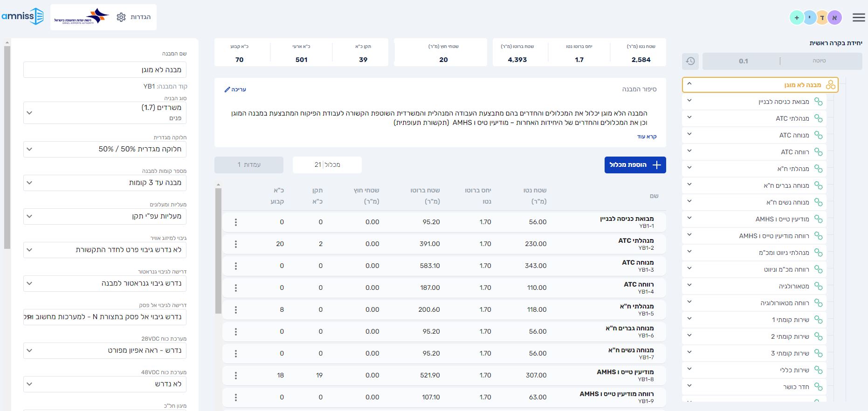Click the מבנה לא מוגן building icon in tree
The width and height of the screenshot is (868, 411).
point(831,85)
